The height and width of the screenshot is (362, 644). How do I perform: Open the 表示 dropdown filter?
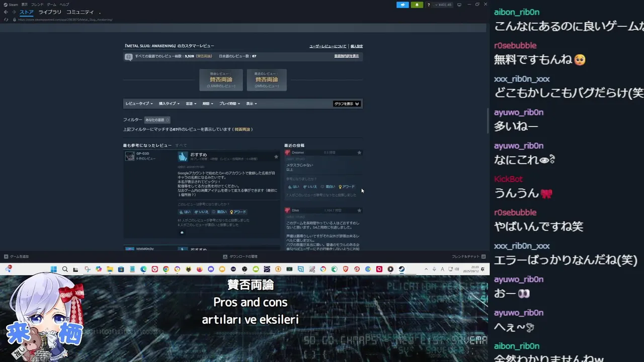coord(252,104)
